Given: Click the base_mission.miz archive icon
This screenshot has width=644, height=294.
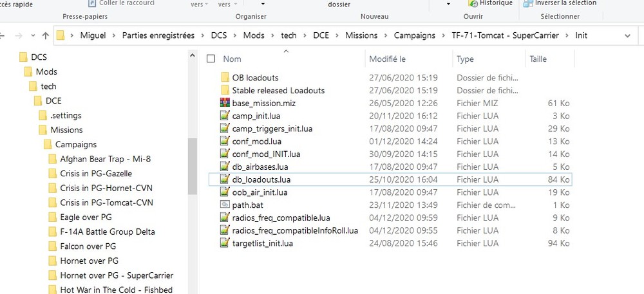Looking at the screenshot, I should pyautogui.click(x=225, y=103).
